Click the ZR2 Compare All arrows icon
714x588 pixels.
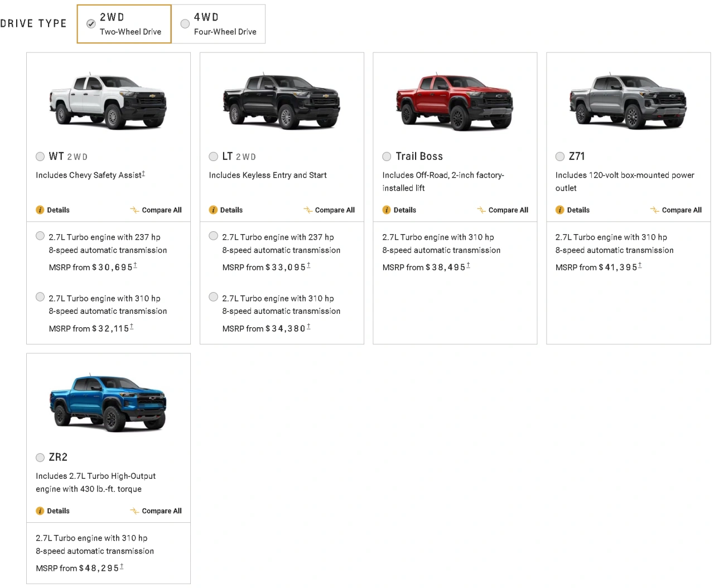tap(134, 511)
